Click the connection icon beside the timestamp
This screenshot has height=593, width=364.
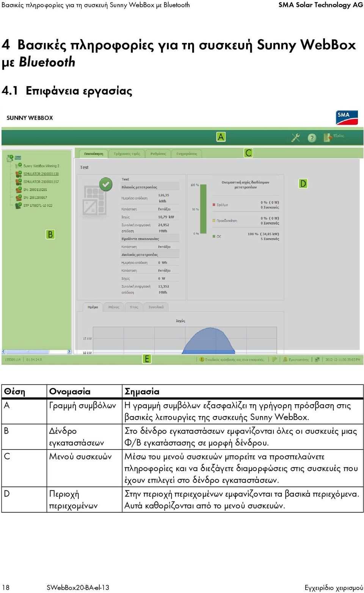[x=317, y=360]
